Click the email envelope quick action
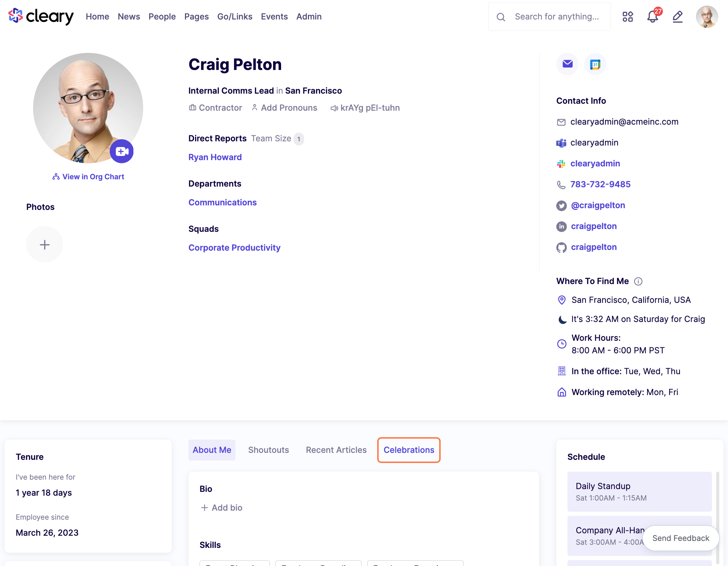The image size is (728, 566). pyautogui.click(x=567, y=64)
